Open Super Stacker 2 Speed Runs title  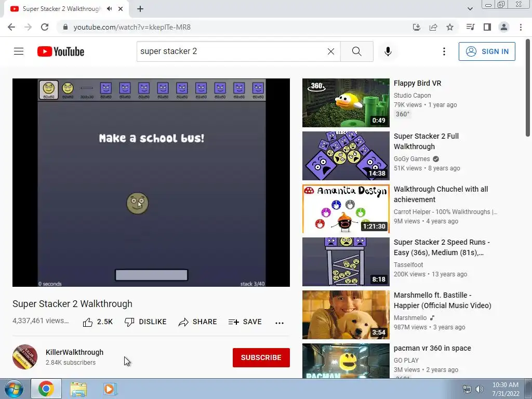coord(442,247)
